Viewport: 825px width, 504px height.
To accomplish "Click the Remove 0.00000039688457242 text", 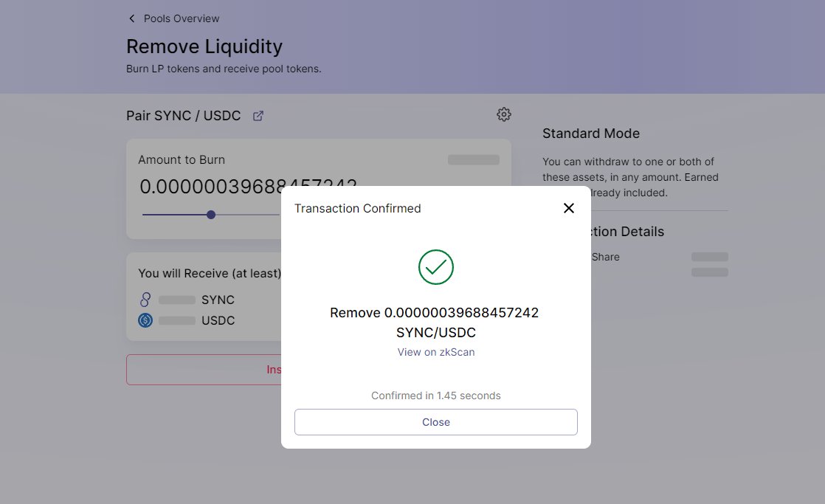I will [x=434, y=312].
